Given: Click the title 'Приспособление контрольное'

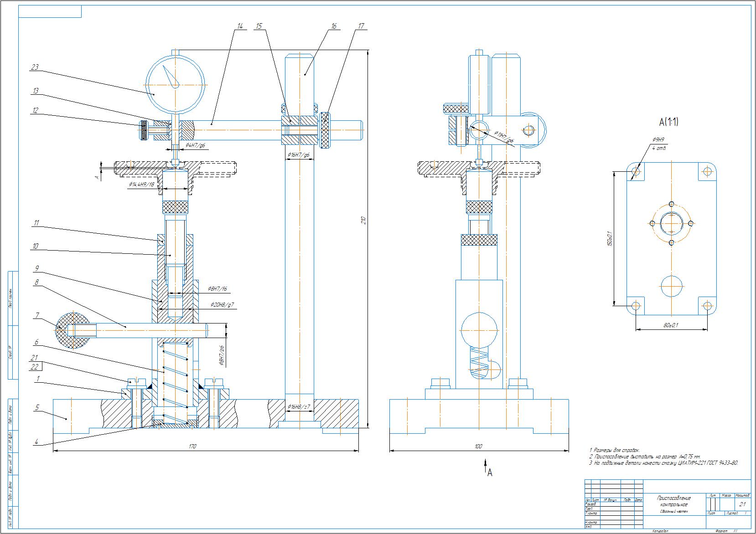Looking at the screenshot, I should click(673, 501).
